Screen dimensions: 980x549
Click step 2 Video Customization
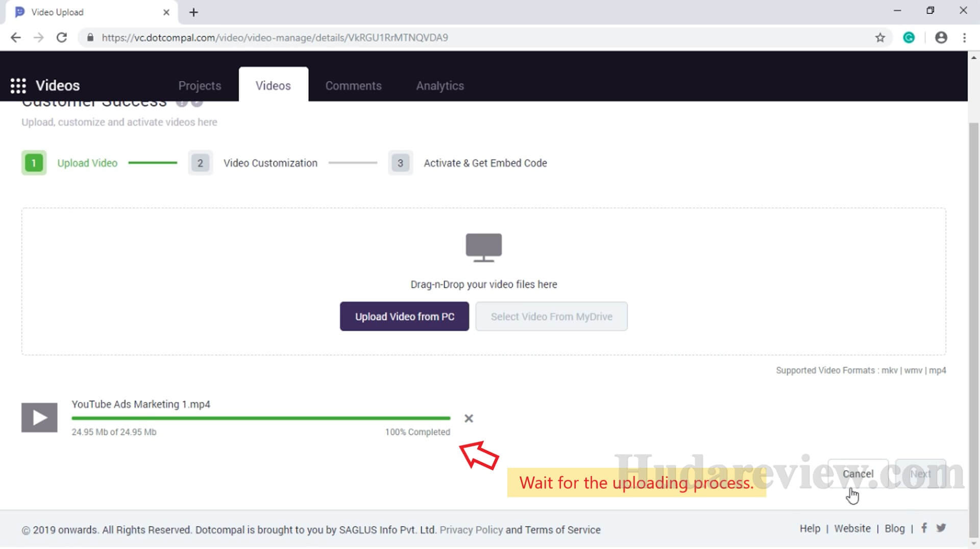(x=253, y=163)
